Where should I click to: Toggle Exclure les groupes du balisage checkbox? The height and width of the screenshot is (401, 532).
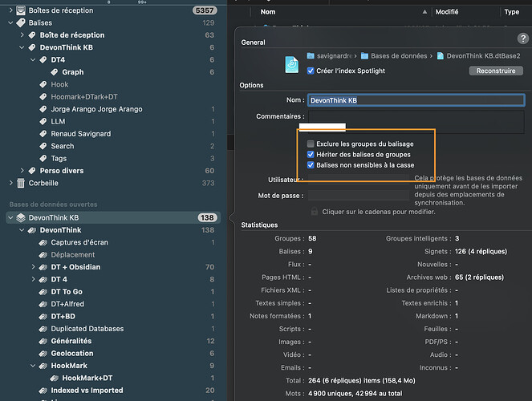pyautogui.click(x=310, y=144)
